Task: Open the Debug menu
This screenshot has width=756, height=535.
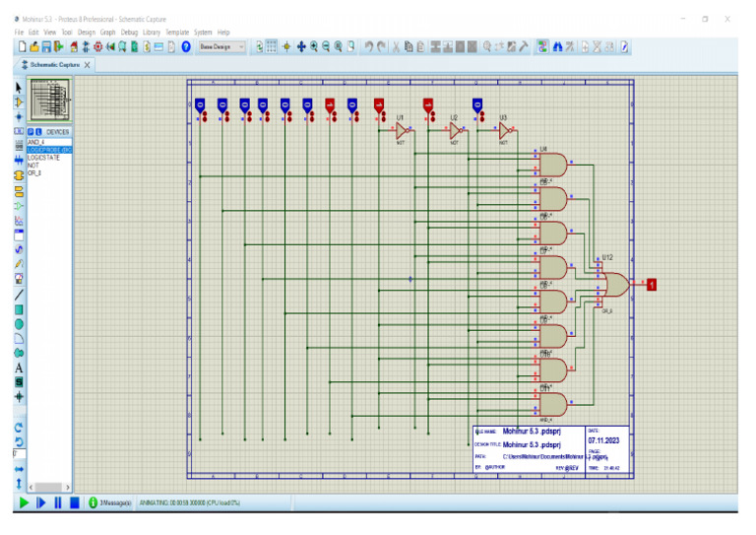Action: [x=129, y=33]
